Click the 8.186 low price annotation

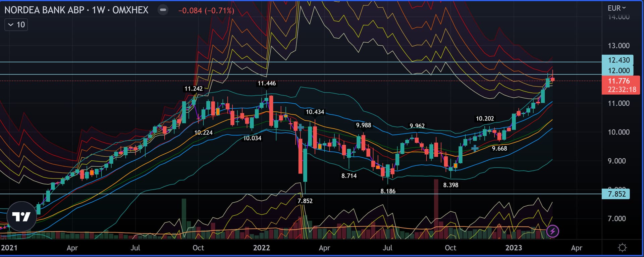[388, 191]
